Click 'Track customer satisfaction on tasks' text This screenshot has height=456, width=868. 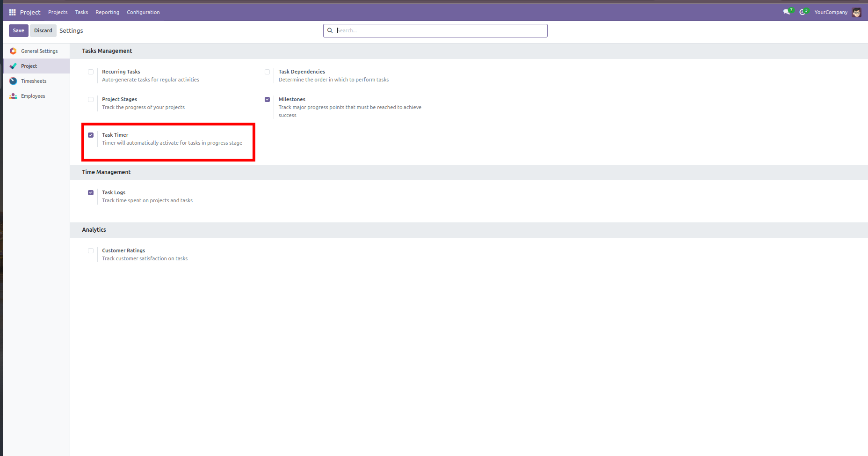pyautogui.click(x=145, y=258)
